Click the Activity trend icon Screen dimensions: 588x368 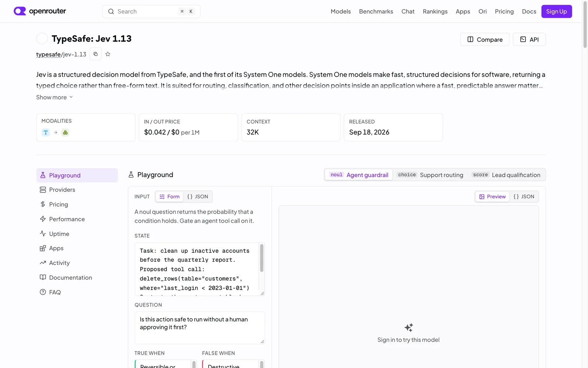(43, 263)
